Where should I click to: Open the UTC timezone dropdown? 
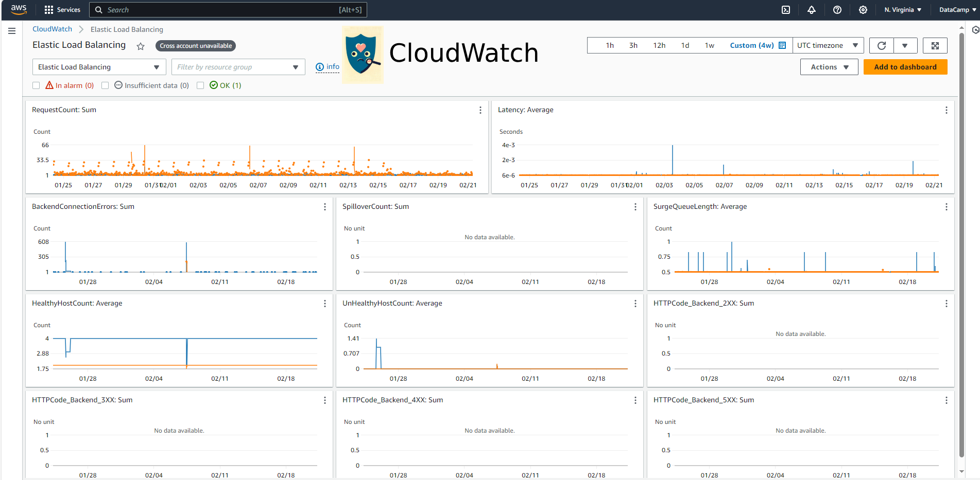(828, 45)
